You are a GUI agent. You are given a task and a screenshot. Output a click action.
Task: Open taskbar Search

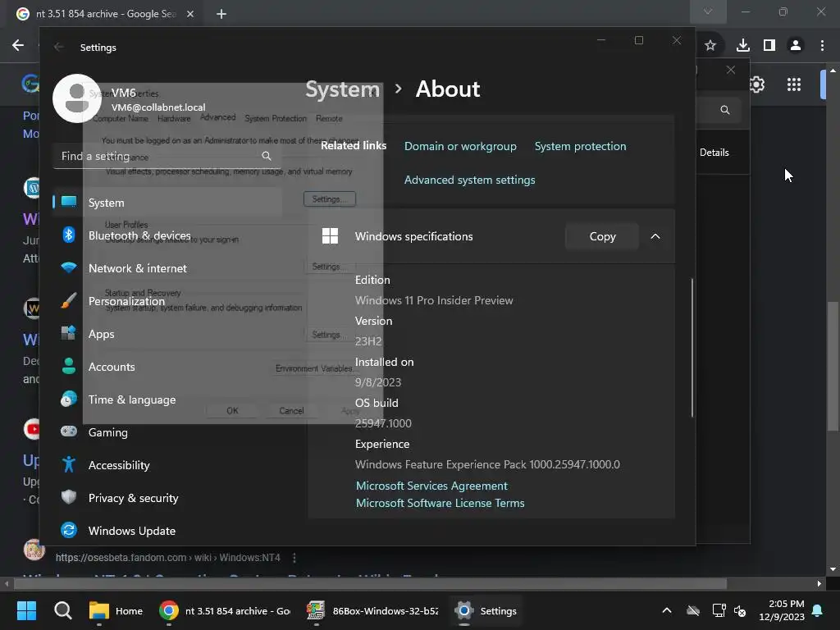click(62, 610)
